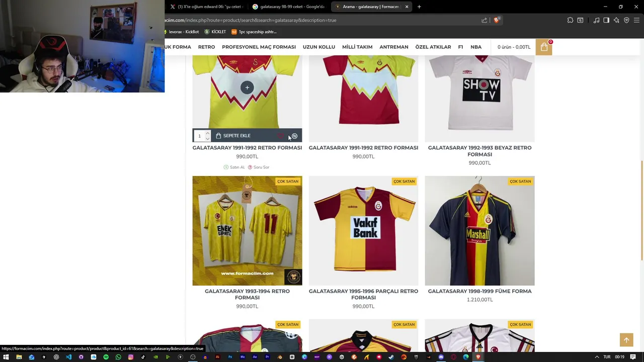Image resolution: width=644 pixels, height=362 pixels.
Task: Open Instagram from the taskbar
Action: click(131, 357)
